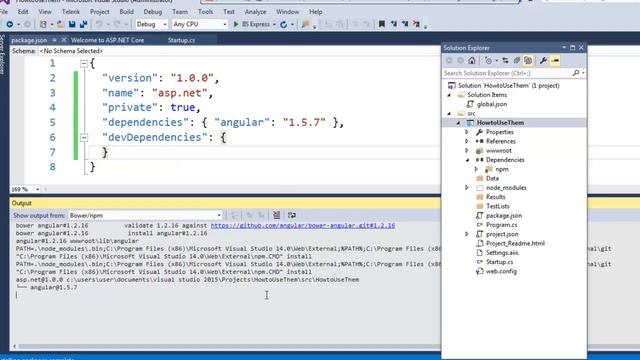The width and height of the screenshot is (640, 360).
Task: Close the package.json tab with X
Action: pyautogui.click(x=64, y=40)
